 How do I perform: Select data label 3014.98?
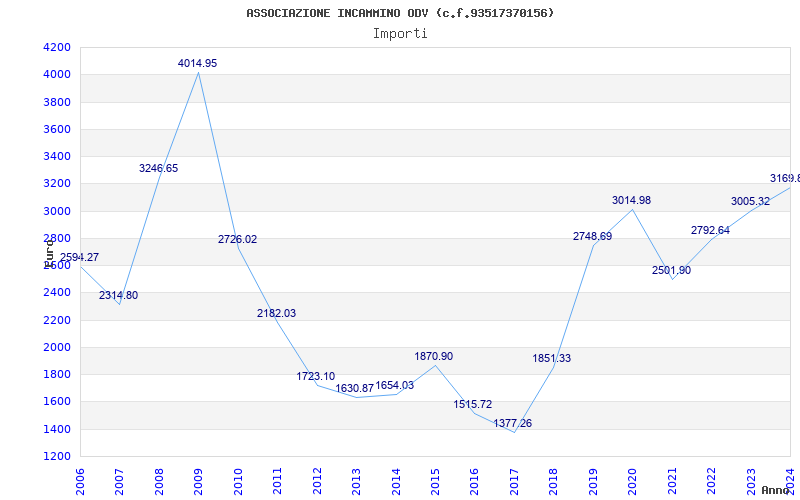(632, 201)
